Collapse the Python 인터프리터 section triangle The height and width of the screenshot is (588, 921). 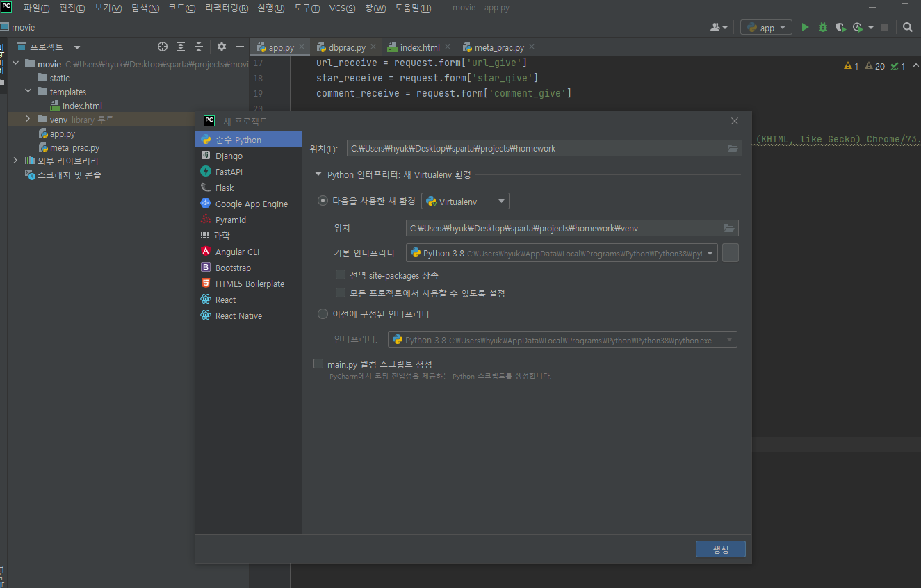click(318, 175)
